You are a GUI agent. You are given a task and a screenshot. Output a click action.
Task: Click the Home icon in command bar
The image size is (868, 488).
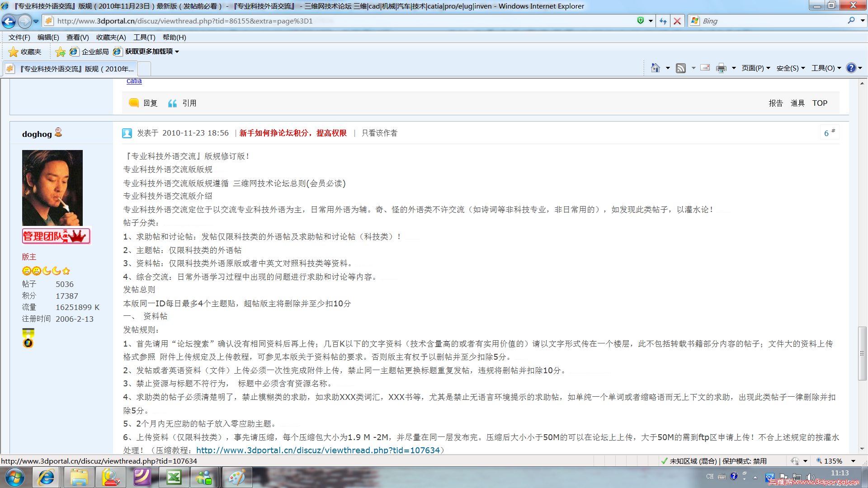click(655, 68)
